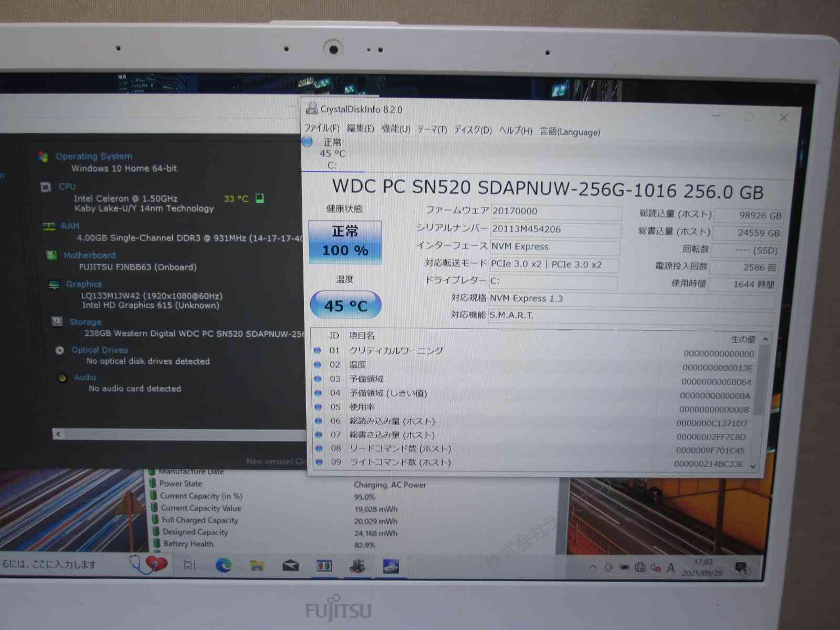Screen dimensions: 840x630
Task: Open the notification center icon
Action: click(741, 568)
